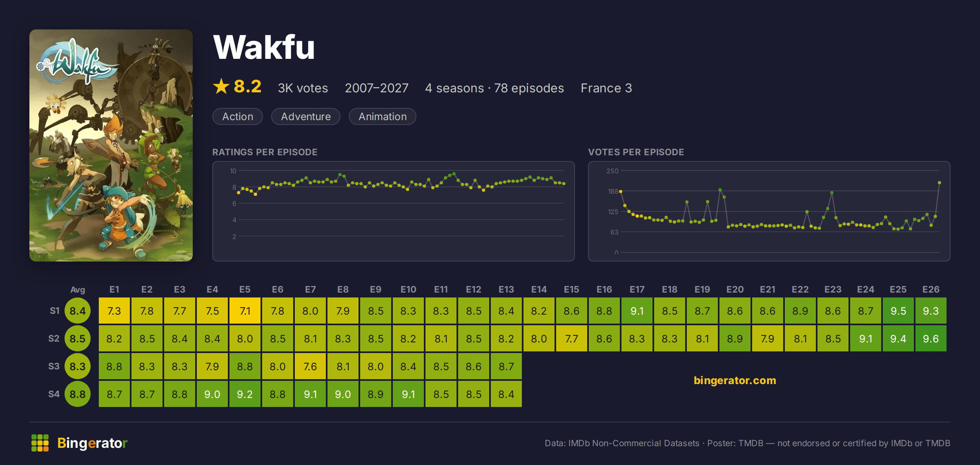Image resolution: width=980 pixels, height=465 pixels.
Task: Open the bingerator.com link
Action: (x=735, y=380)
